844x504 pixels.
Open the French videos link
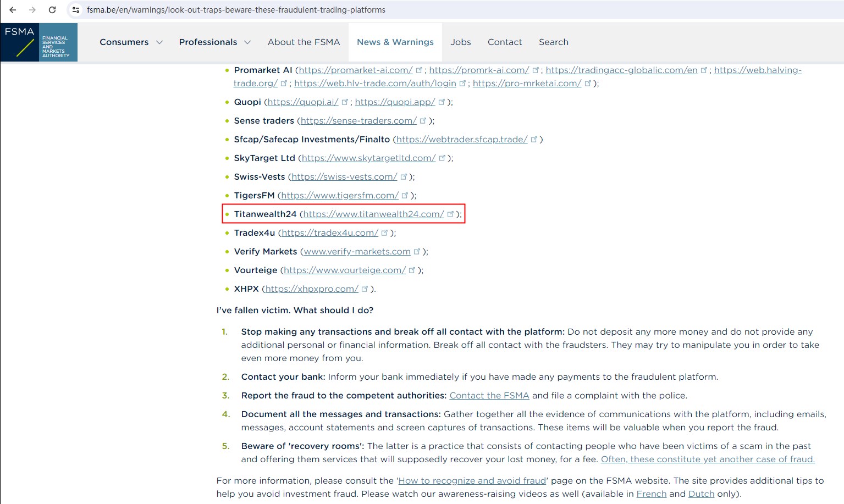[x=652, y=494]
